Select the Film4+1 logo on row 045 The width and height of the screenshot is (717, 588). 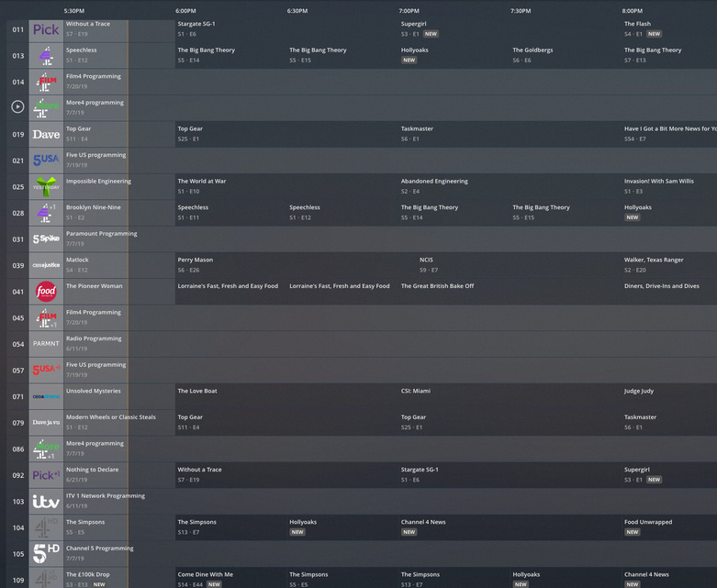pyautogui.click(x=46, y=318)
